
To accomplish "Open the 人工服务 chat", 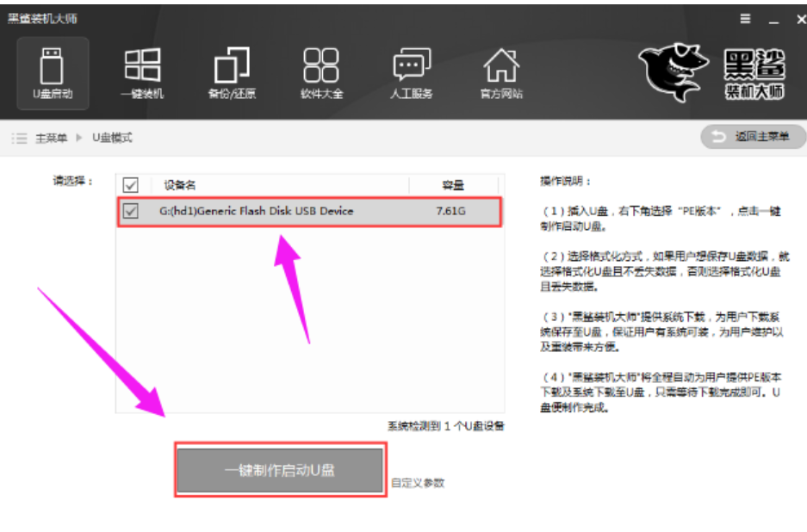I will pyautogui.click(x=411, y=73).
